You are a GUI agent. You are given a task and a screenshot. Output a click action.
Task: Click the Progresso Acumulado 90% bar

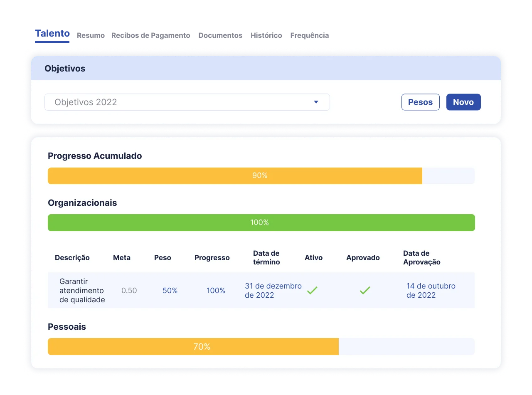pos(261,175)
